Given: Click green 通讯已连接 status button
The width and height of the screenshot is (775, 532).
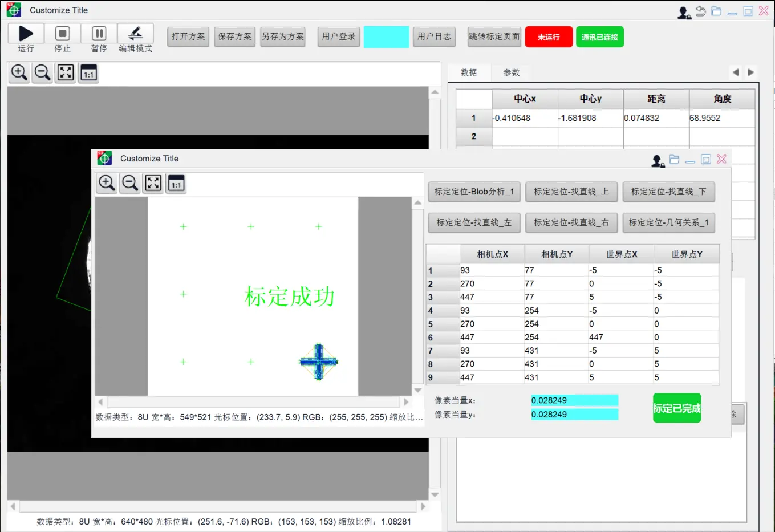Looking at the screenshot, I should click(600, 37).
